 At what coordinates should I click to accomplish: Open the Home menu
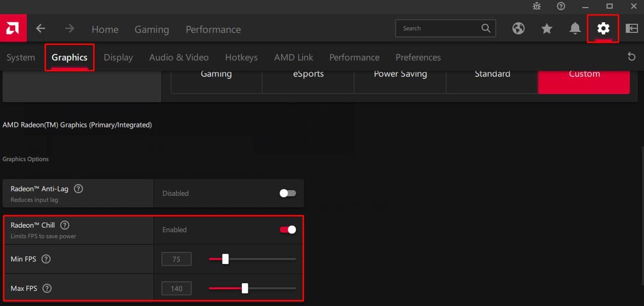105,30
